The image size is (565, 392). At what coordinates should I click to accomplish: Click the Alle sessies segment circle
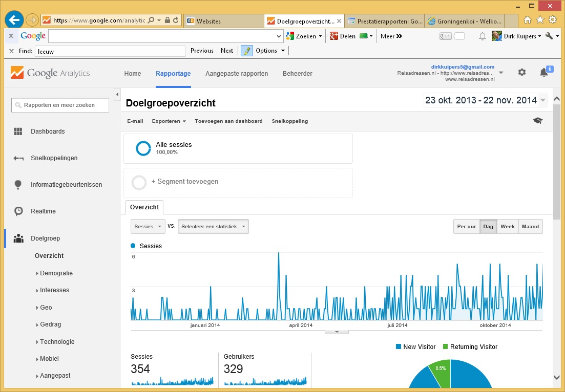pyautogui.click(x=143, y=148)
